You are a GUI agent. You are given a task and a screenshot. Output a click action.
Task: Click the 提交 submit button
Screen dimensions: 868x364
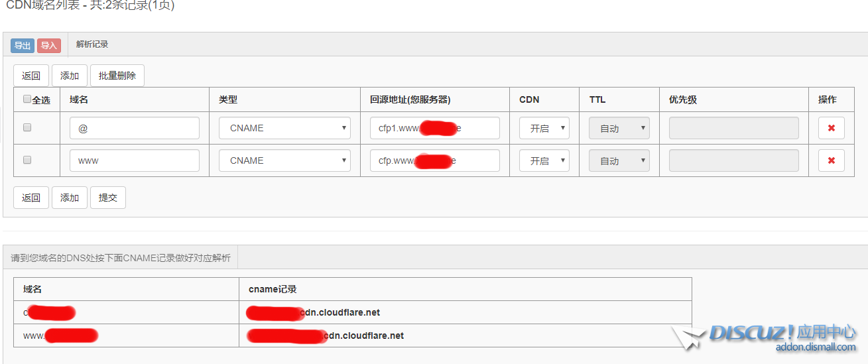pyautogui.click(x=108, y=198)
